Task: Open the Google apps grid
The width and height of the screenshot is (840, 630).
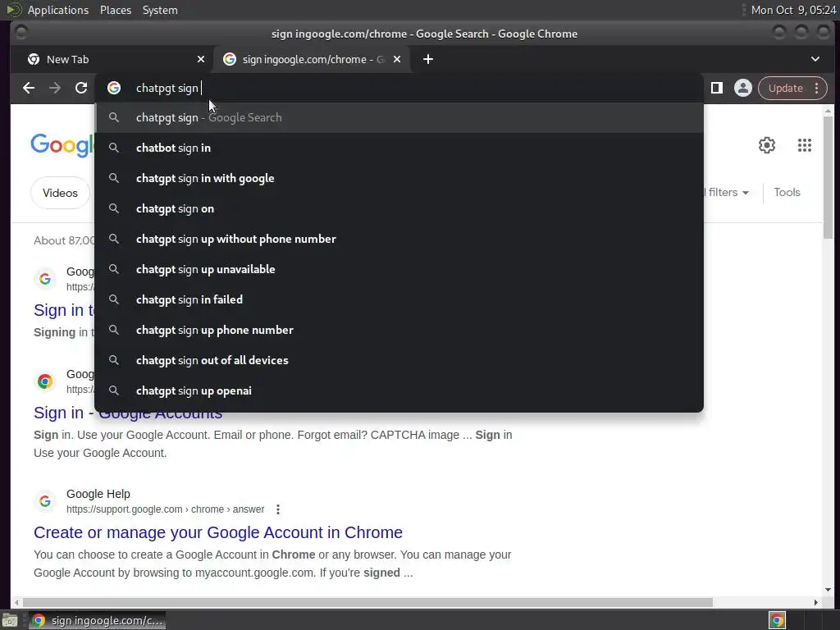Action: pos(804,145)
